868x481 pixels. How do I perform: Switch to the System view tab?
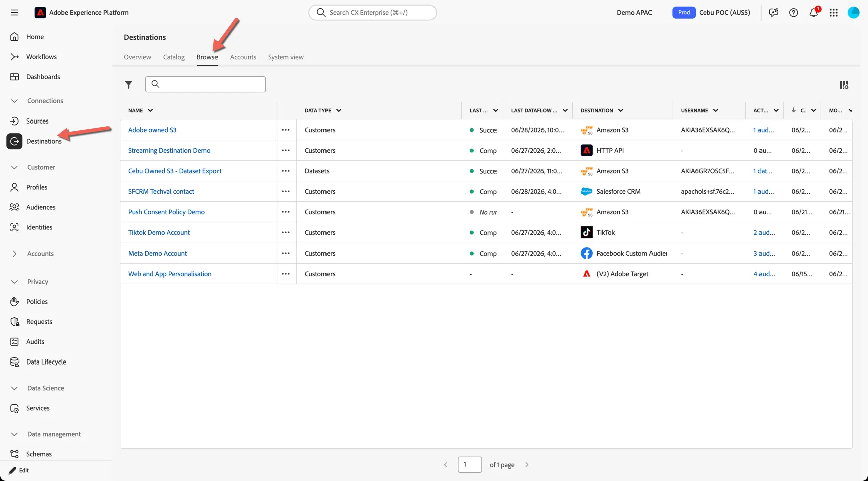click(x=286, y=57)
